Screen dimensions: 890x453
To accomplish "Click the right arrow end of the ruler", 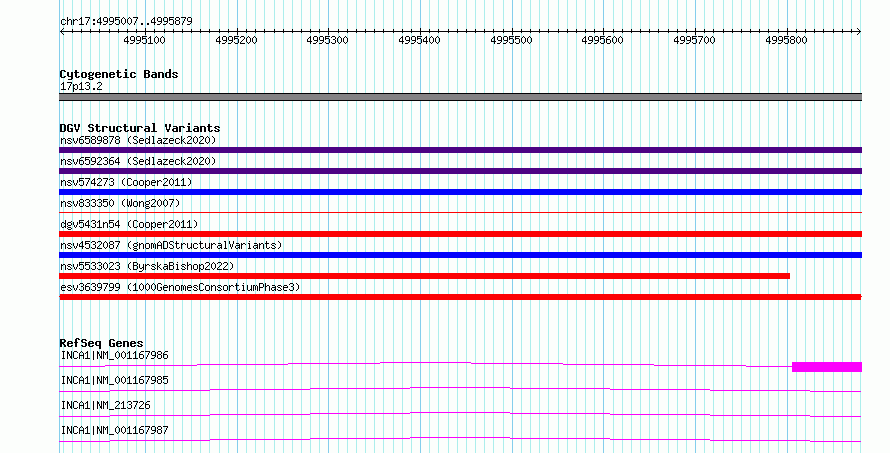I will [859, 31].
